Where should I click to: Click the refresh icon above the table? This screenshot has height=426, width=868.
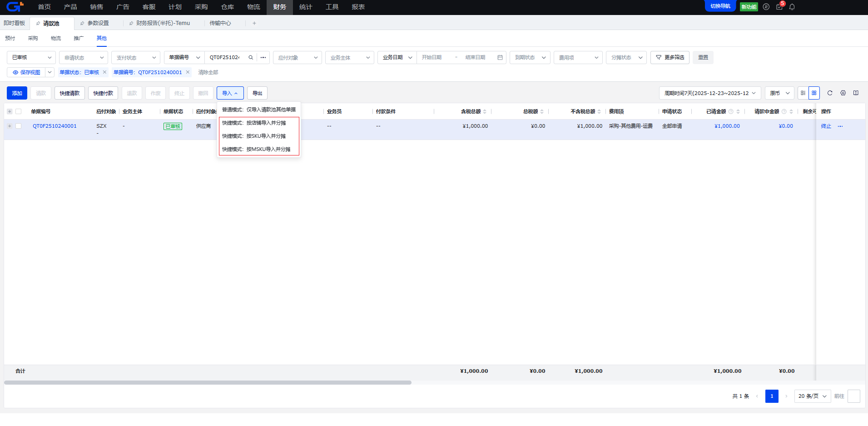click(x=830, y=93)
